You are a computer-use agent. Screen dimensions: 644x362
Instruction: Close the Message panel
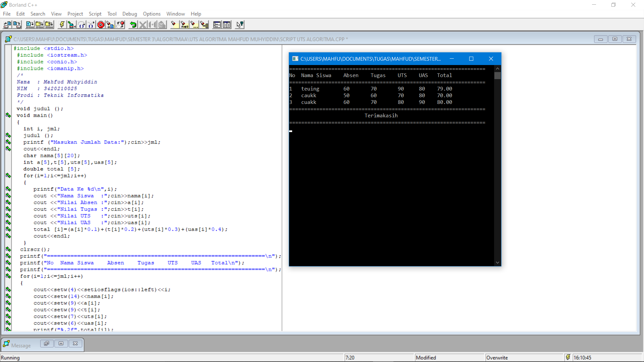pyautogui.click(x=75, y=344)
